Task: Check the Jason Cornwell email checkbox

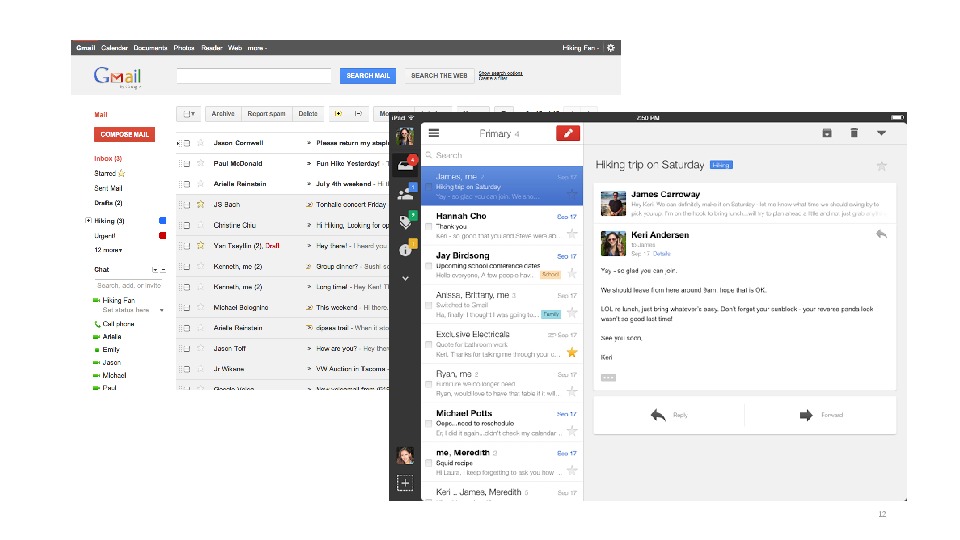Action: click(187, 143)
